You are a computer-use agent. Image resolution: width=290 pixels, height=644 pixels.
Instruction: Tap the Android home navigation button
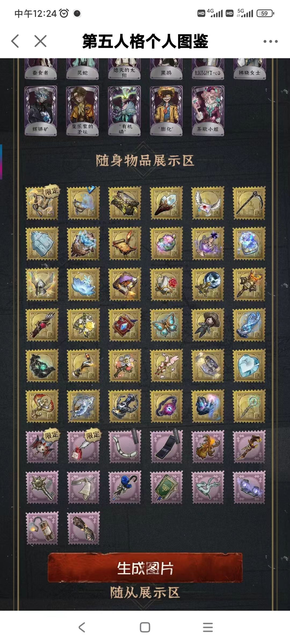[x=145, y=627]
